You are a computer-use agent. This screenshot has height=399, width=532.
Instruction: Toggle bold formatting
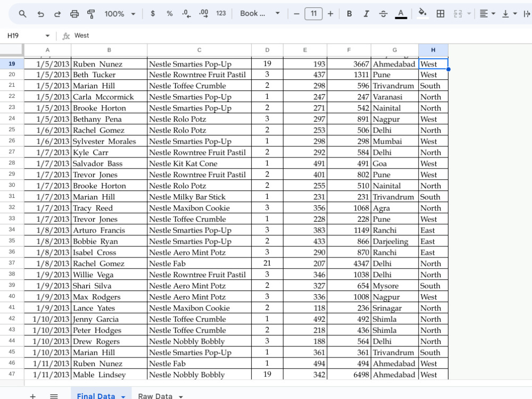tap(349, 14)
